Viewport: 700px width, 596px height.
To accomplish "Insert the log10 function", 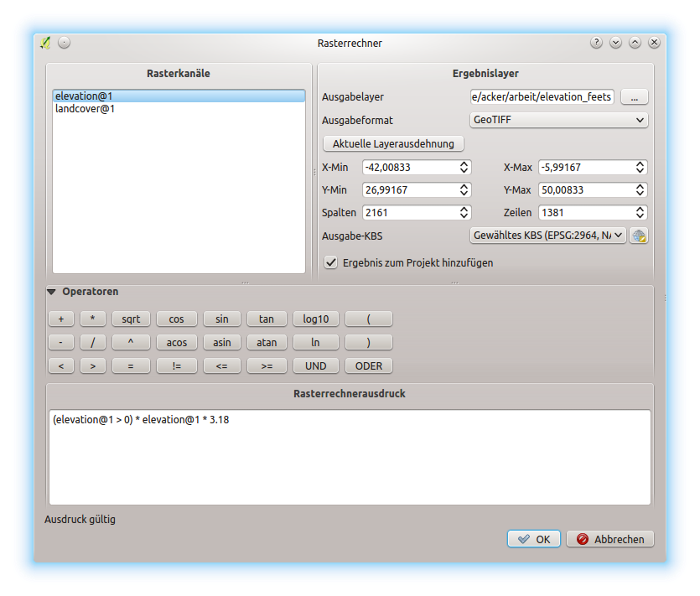I will coord(315,319).
